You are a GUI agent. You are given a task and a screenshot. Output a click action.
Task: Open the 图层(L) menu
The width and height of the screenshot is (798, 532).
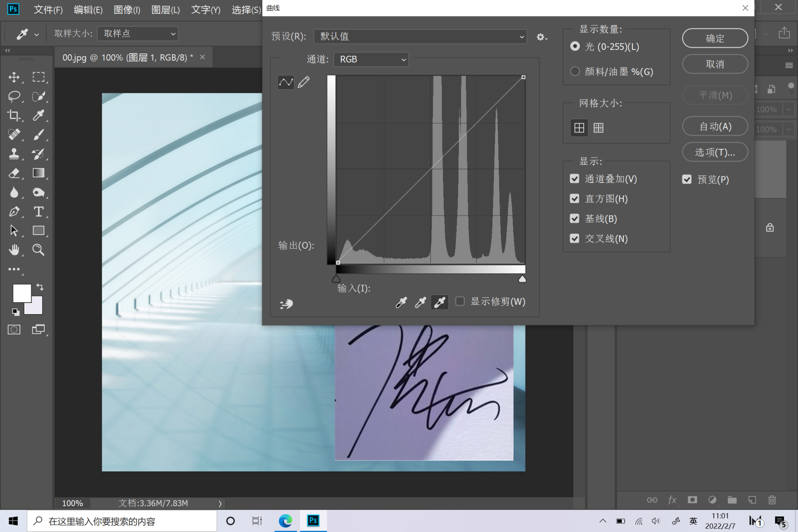[166, 10]
